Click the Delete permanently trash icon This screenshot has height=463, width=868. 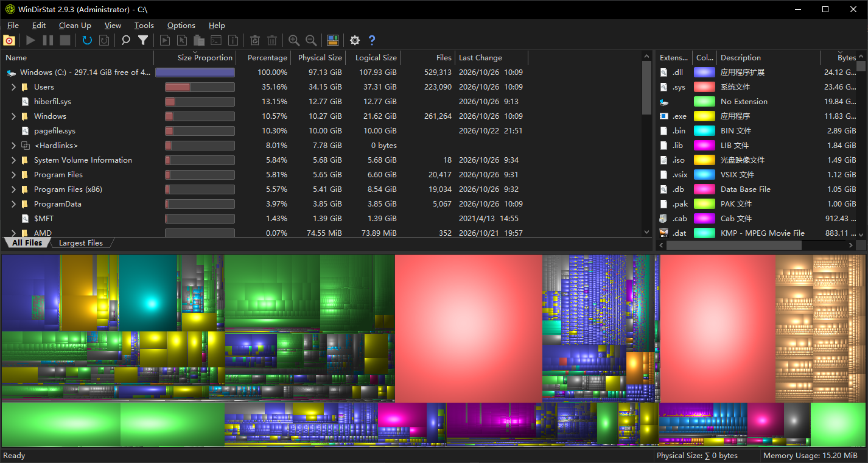click(272, 40)
